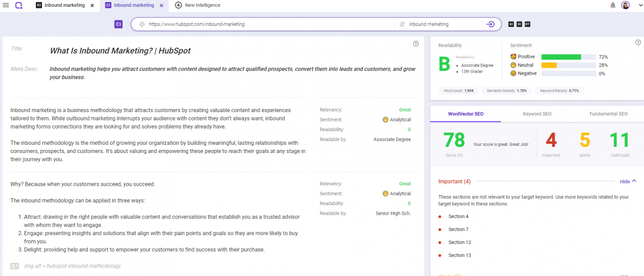Click the Alerts count 5
644x276 pixels.
click(x=585, y=141)
